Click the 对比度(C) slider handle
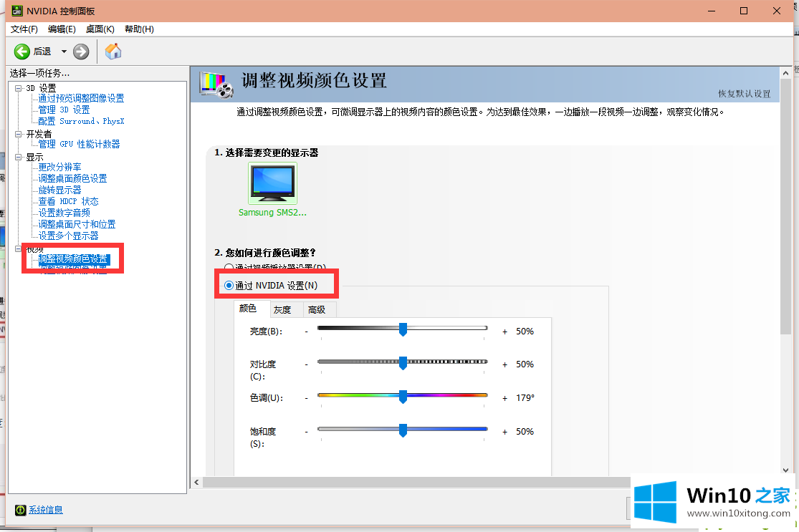The width and height of the screenshot is (799, 532). [x=403, y=363]
